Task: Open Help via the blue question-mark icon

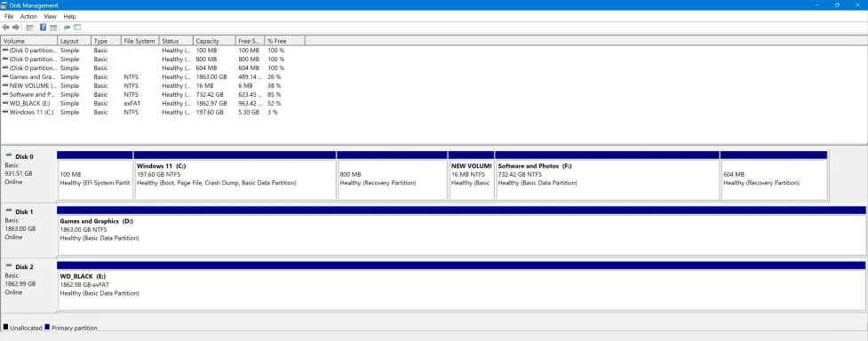Action: point(44,28)
